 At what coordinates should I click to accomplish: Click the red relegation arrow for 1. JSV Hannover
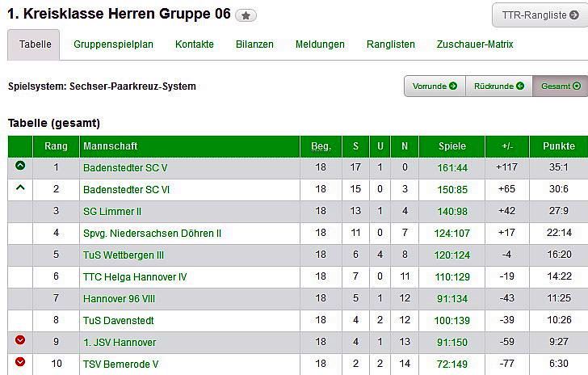20,341
